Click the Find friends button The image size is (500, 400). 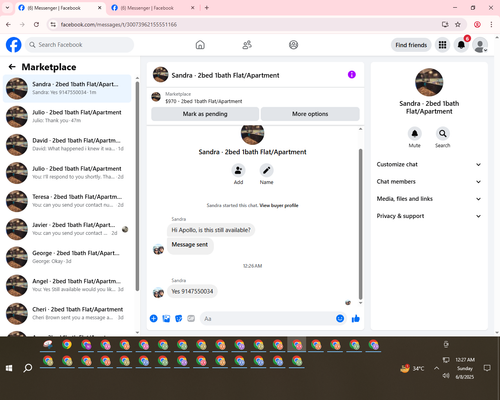[x=411, y=45]
